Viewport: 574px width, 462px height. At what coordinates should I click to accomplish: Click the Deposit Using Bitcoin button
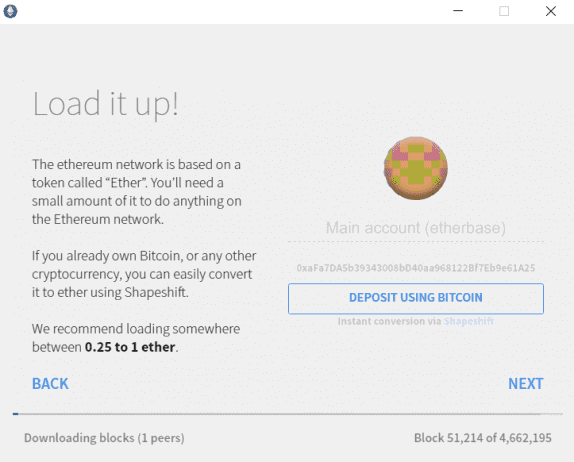[416, 298]
